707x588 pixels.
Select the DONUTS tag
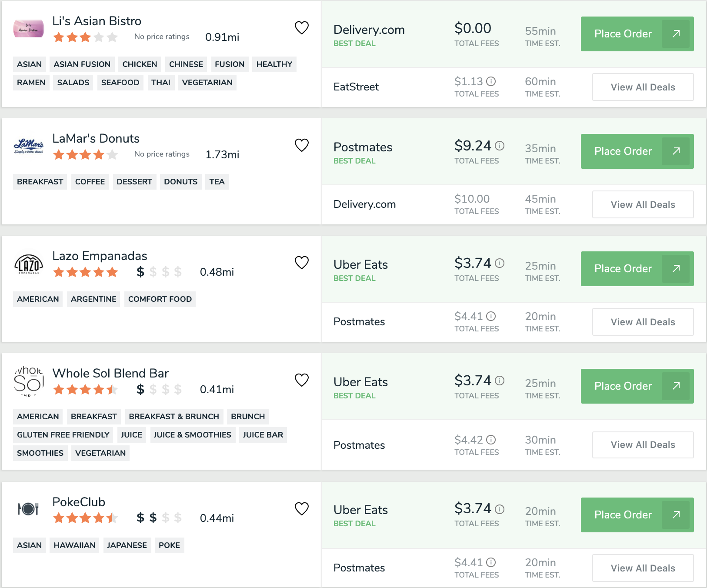(x=181, y=182)
